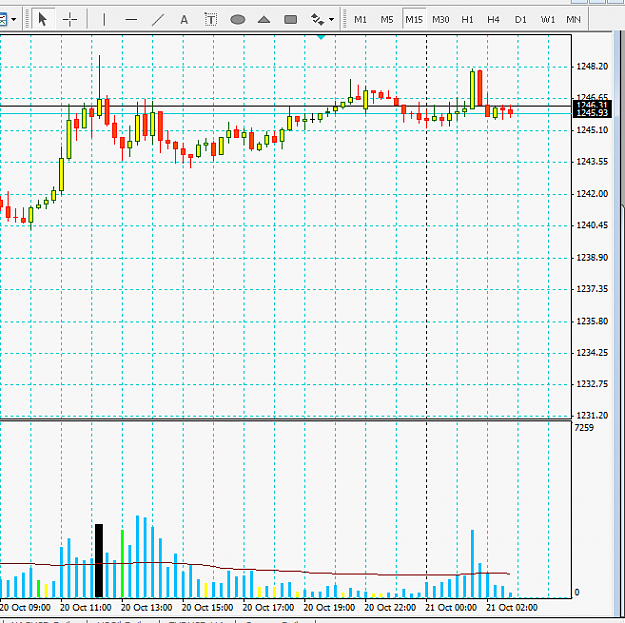
Task: Open the dropdown arrow beside leftmost toolbar icon
Action: [x=14, y=19]
